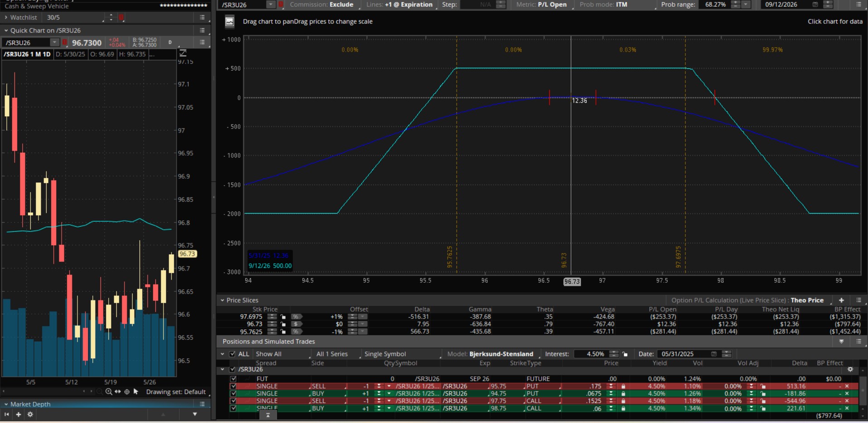This screenshot has height=423, width=868.
Task: Add a gadget with bottom-left plus icon
Action: click(x=19, y=414)
